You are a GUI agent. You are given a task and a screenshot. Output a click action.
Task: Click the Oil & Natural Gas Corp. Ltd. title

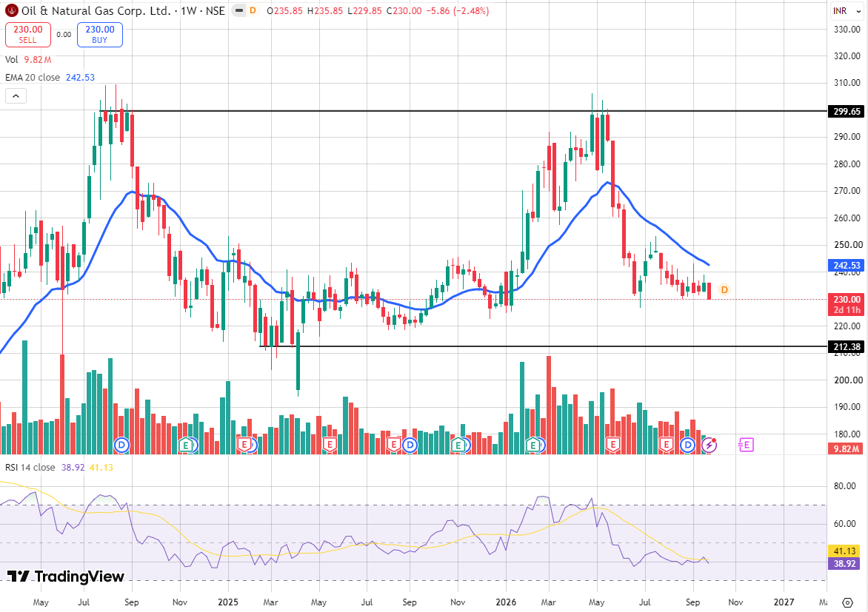[x=96, y=10]
